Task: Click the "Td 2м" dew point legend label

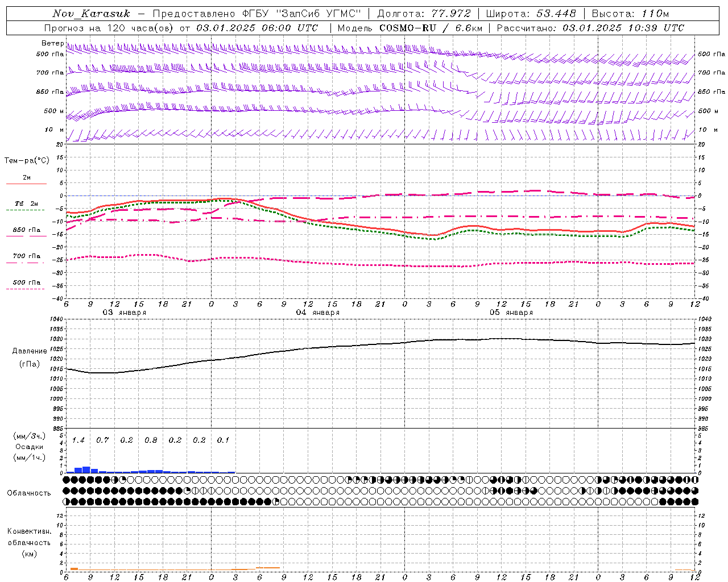Action: [x=26, y=203]
